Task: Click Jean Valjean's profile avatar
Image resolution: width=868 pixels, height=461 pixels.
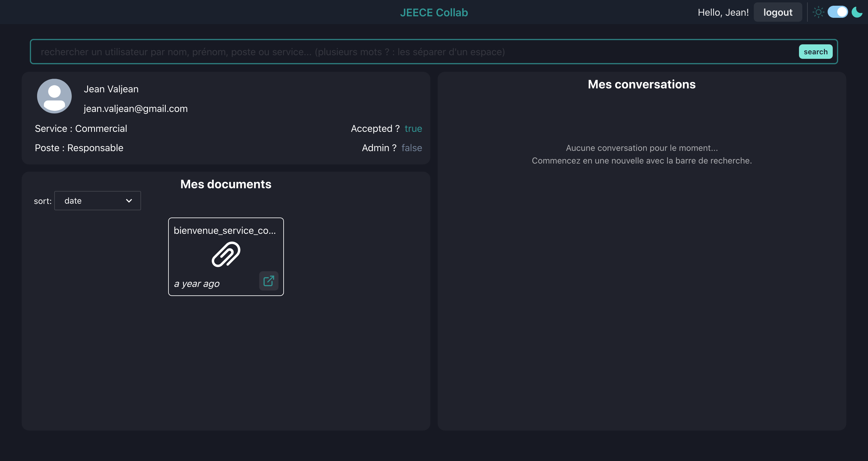Action: 54,96
